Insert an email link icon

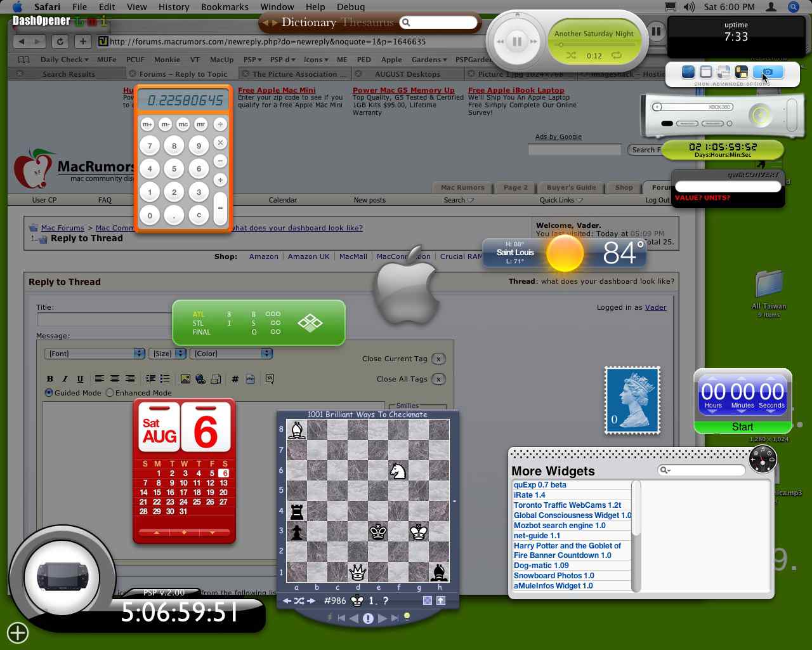(216, 379)
